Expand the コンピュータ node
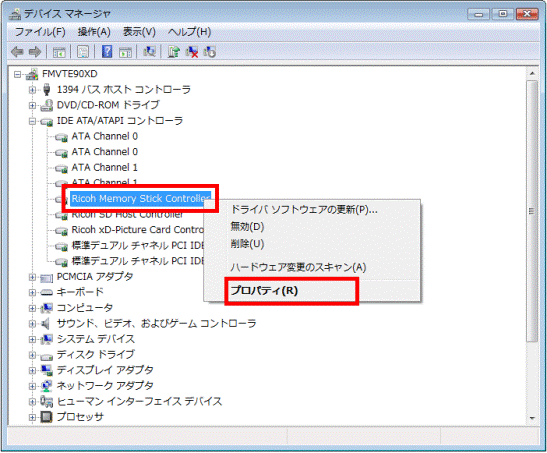Viewport: 547px width, 453px height. (32, 308)
